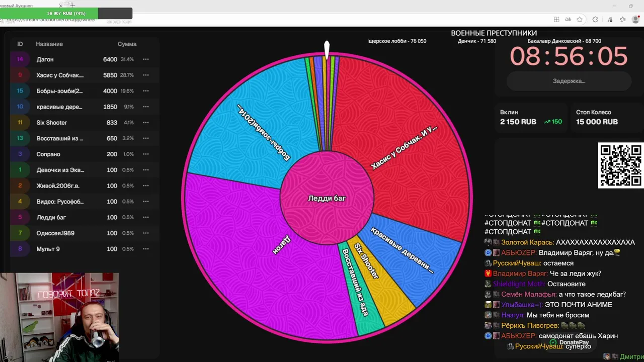Click chat username Назгул
644x362 pixels.
point(513,315)
